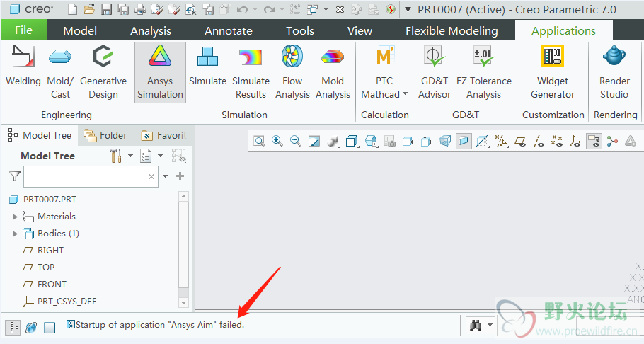
Task: Switch to the Tools ribbon tab
Action: coord(300,31)
